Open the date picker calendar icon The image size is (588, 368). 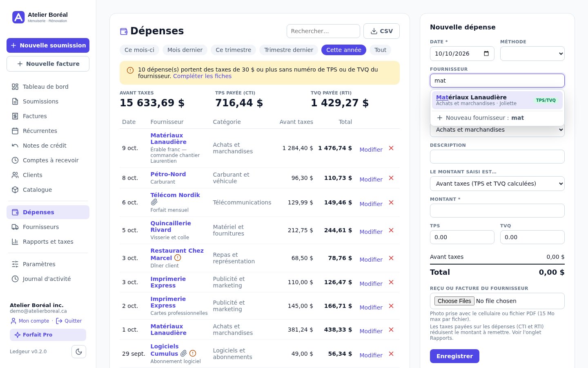486,54
